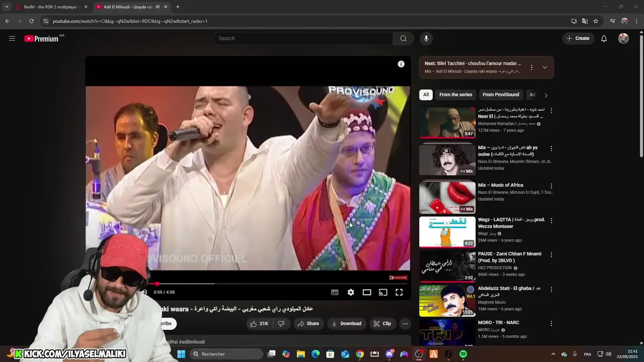Open YouTube notifications bell
The image size is (644, 362).
tap(604, 39)
